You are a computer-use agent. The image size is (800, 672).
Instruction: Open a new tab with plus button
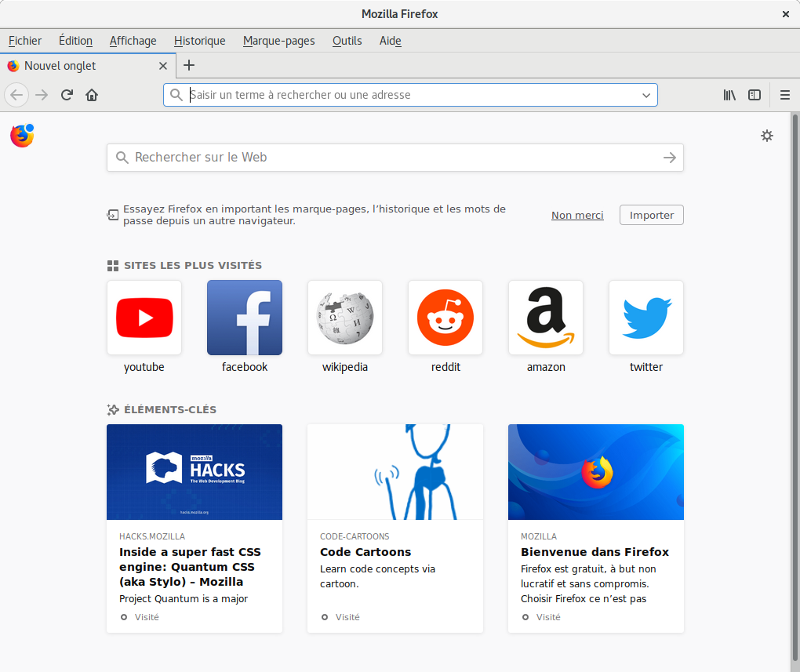189,65
